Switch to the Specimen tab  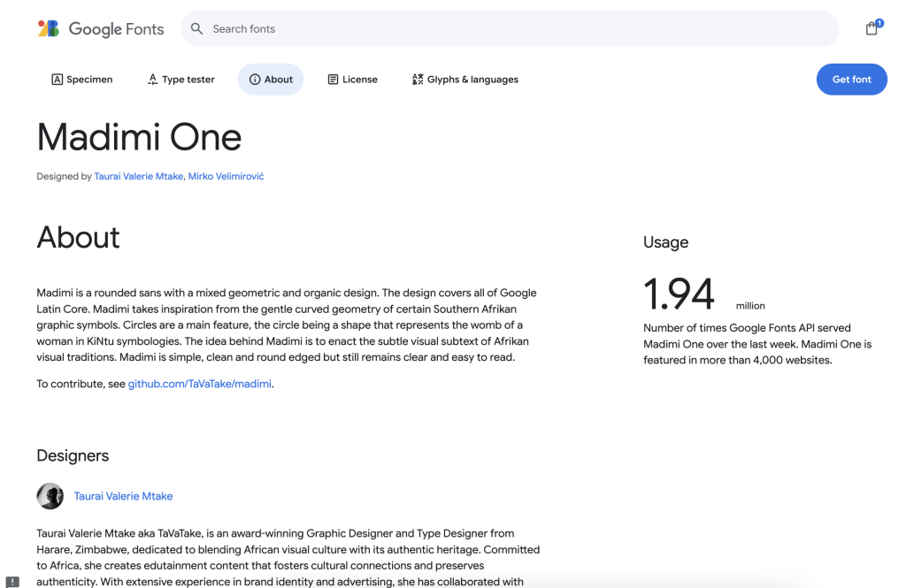coord(89,80)
